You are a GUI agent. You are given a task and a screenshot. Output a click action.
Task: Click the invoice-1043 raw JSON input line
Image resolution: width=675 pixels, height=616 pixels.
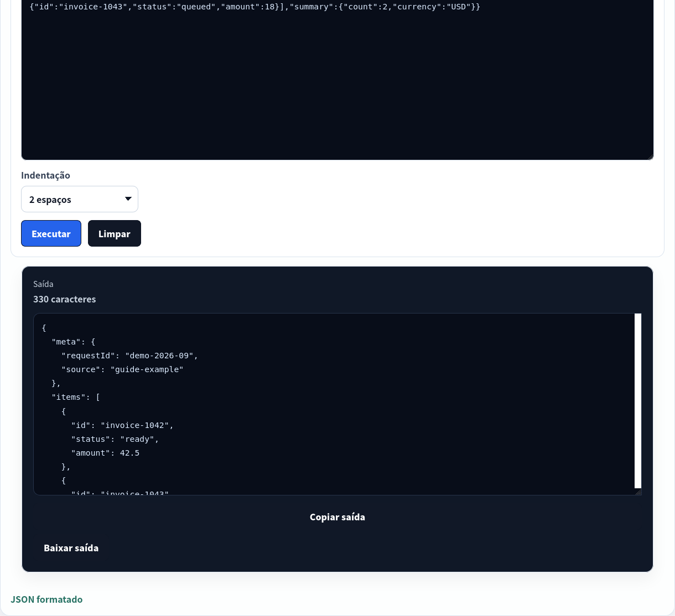[x=255, y=7]
